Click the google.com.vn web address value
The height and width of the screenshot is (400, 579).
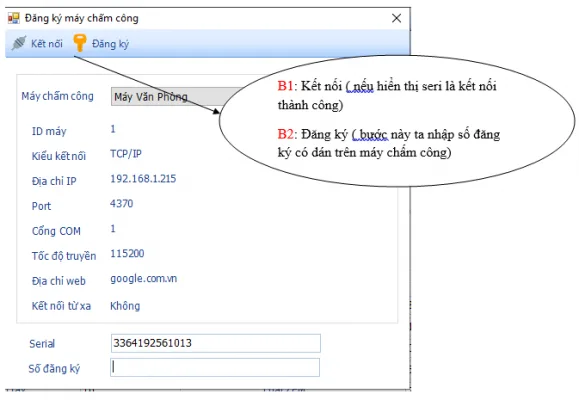coord(144,278)
